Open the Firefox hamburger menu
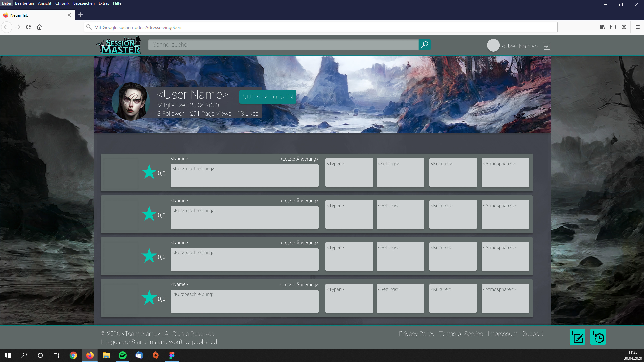 coord(637,27)
